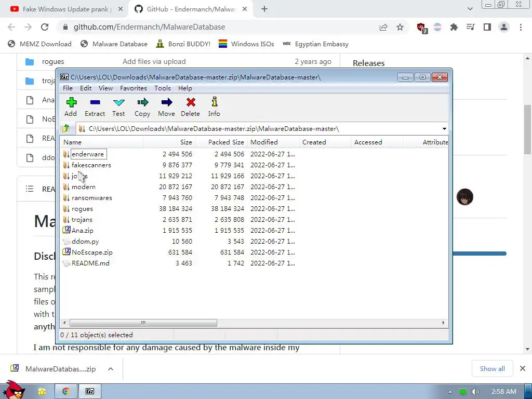This screenshot has width=532, height=399.
Task: Open the View menu in 7-Zip
Action: (x=106, y=88)
